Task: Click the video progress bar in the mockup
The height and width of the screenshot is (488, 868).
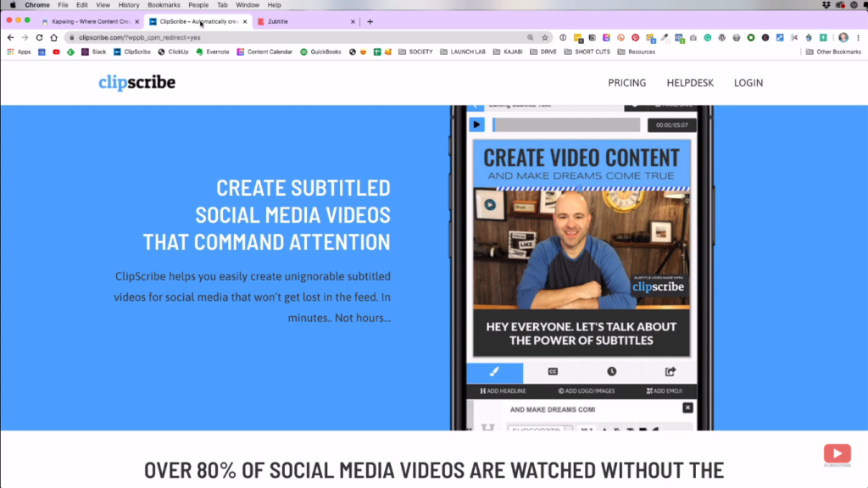Action: (x=566, y=125)
